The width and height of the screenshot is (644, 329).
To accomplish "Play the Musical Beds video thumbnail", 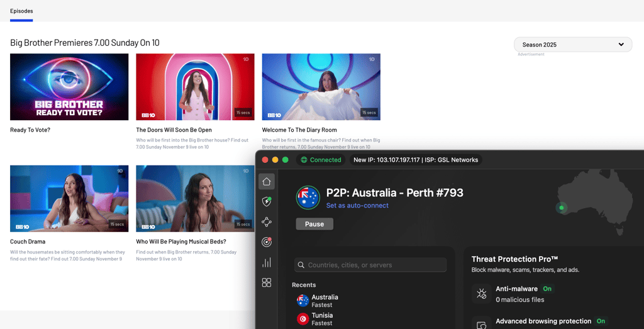I will click(195, 198).
